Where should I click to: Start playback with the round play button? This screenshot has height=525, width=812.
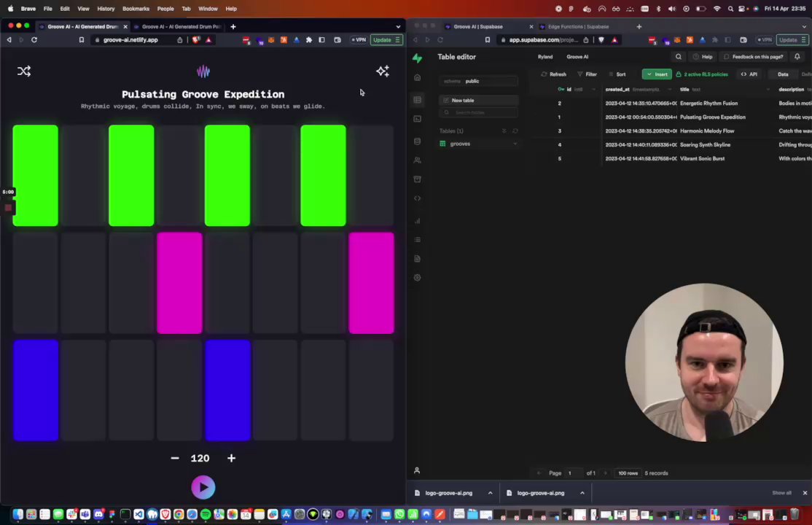203,487
